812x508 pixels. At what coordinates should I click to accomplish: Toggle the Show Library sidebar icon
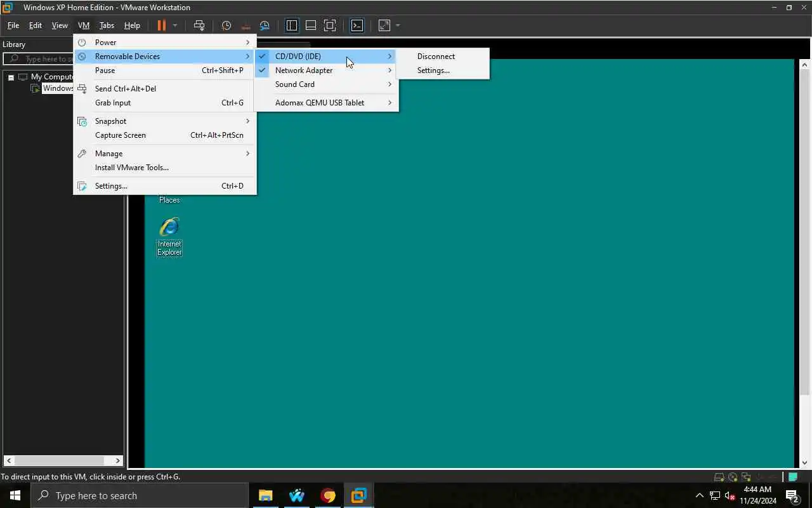coord(292,25)
